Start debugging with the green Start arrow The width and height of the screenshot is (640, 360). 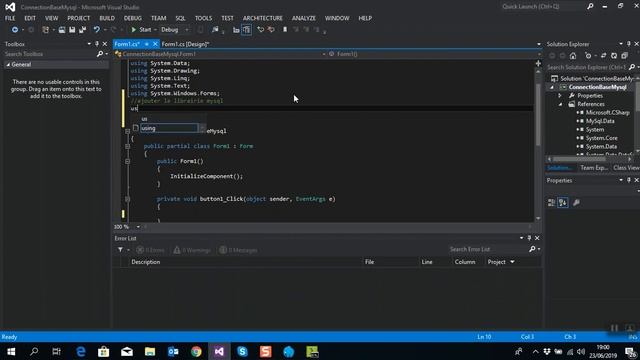click(x=133, y=30)
